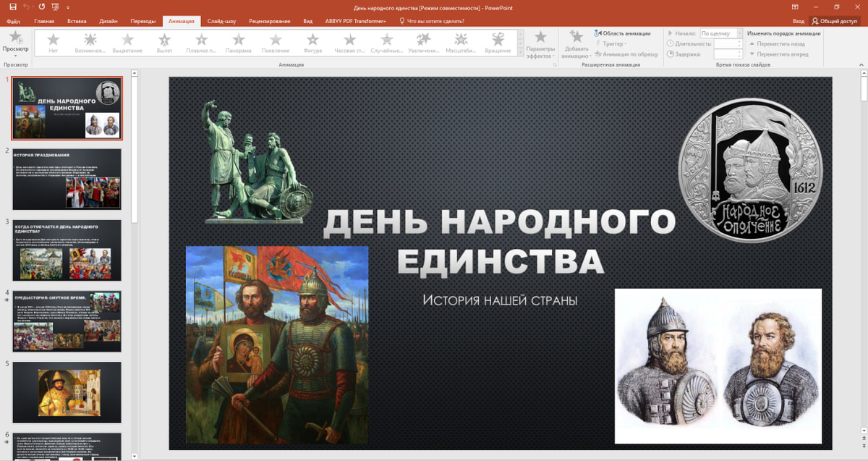The height and width of the screenshot is (461, 868).
Task: Increase Задержка with the stepper arrow
Action: point(738,51)
